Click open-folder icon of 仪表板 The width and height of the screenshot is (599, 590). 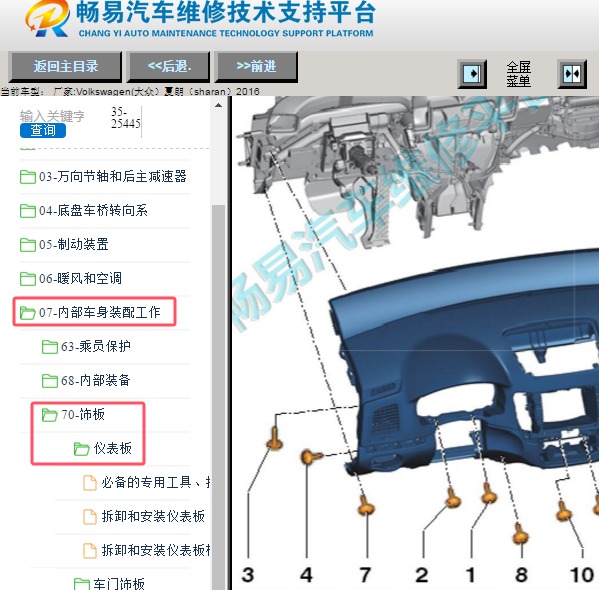click(x=81, y=449)
